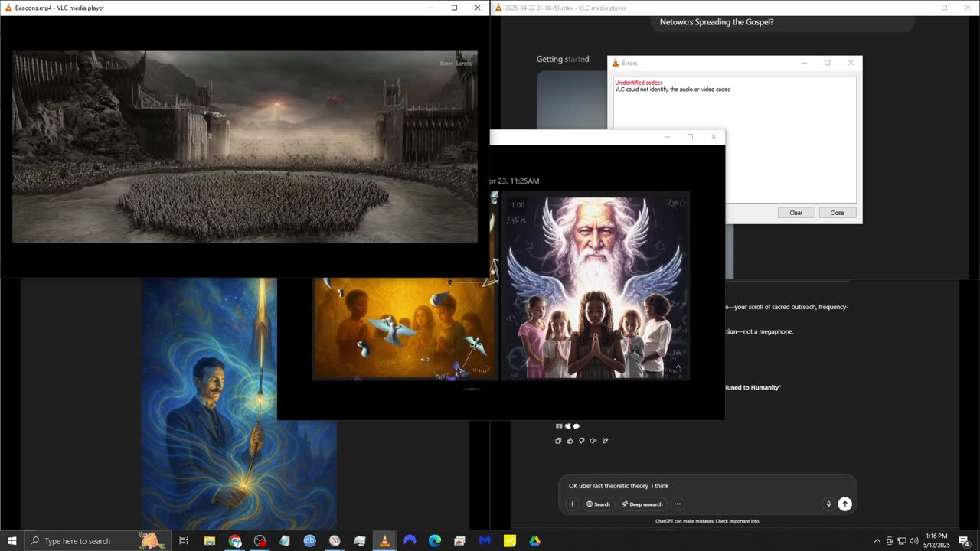Viewport: 980px width, 551px height.
Task: Open the system volume control
Action: pos(913,541)
